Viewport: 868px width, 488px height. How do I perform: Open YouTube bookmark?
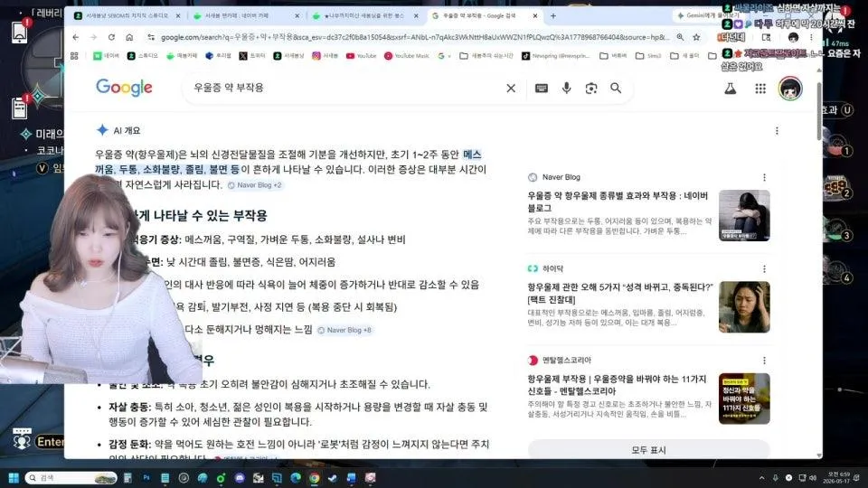pyautogui.click(x=361, y=56)
